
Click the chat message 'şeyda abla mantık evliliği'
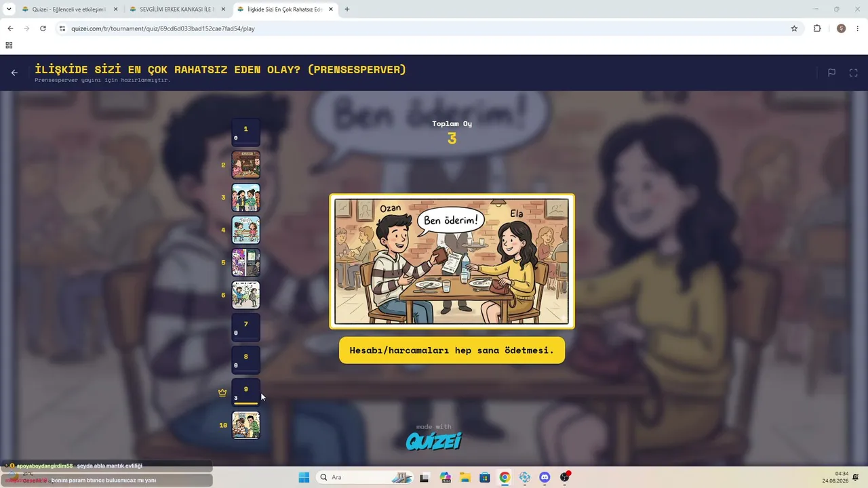point(109,466)
